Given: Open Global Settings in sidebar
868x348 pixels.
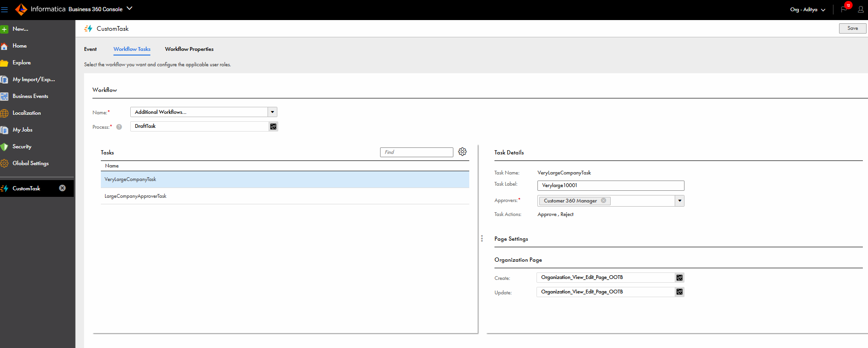Looking at the screenshot, I should [30, 163].
